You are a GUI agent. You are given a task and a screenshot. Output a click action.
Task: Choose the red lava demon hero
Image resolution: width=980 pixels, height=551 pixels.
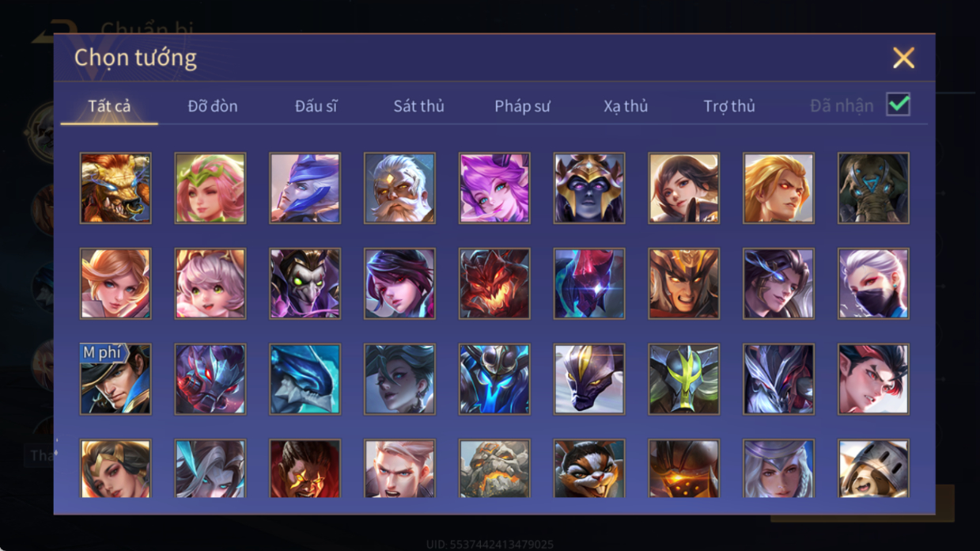tap(494, 284)
